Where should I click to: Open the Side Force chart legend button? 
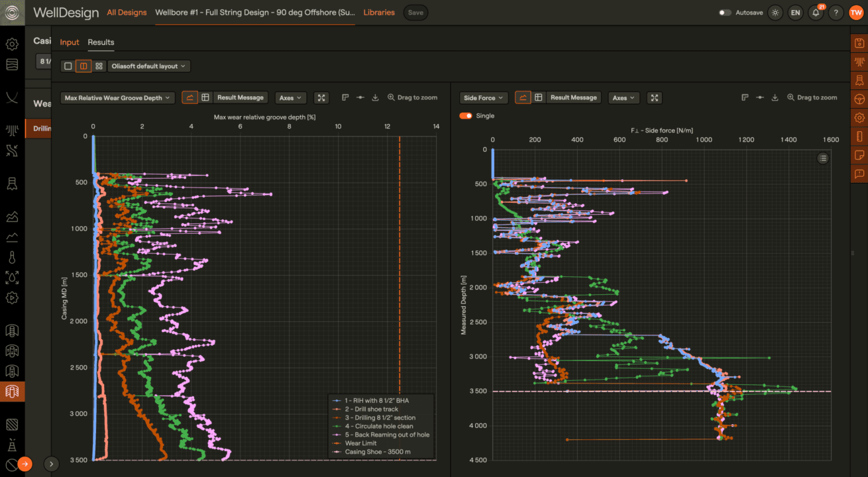(x=822, y=158)
